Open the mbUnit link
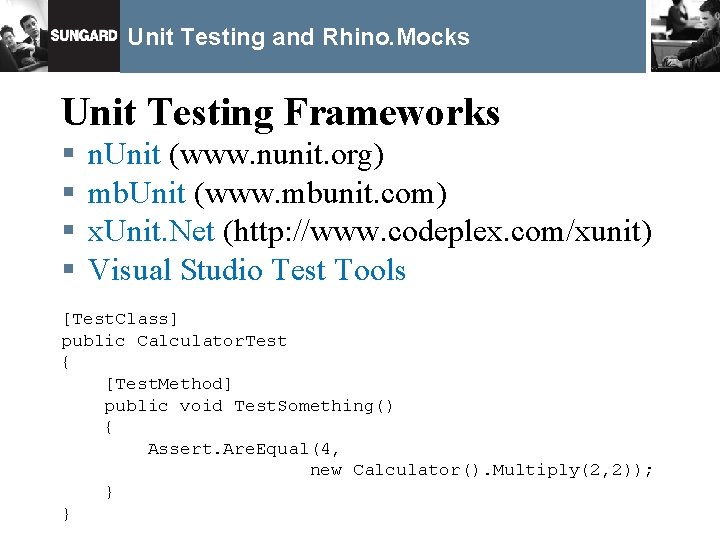The height and width of the screenshot is (540, 720). (136, 193)
